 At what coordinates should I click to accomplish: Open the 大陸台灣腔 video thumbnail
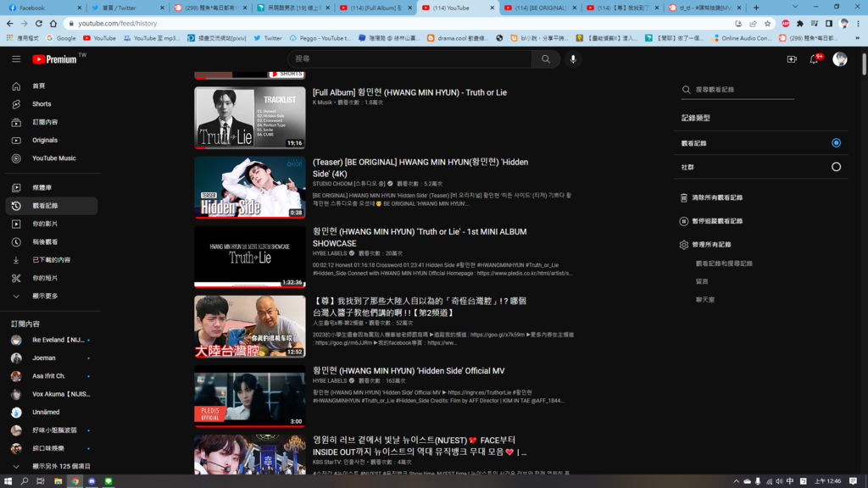(x=250, y=326)
